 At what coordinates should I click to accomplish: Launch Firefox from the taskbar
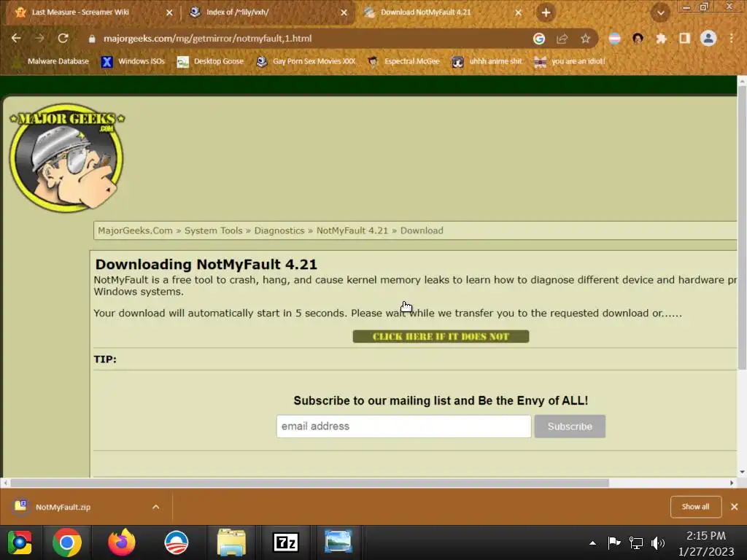tap(122, 542)
